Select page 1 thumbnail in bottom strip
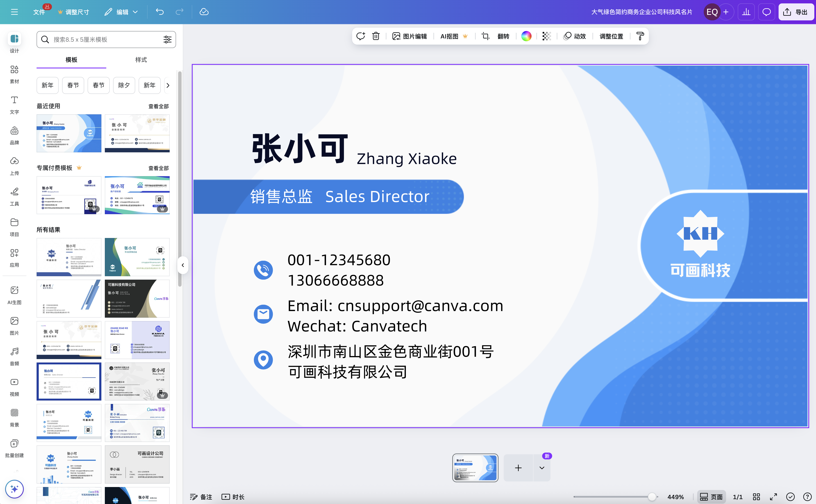This screenshot has width=816, height=504. pyautogui.click(x=475, y=468)
